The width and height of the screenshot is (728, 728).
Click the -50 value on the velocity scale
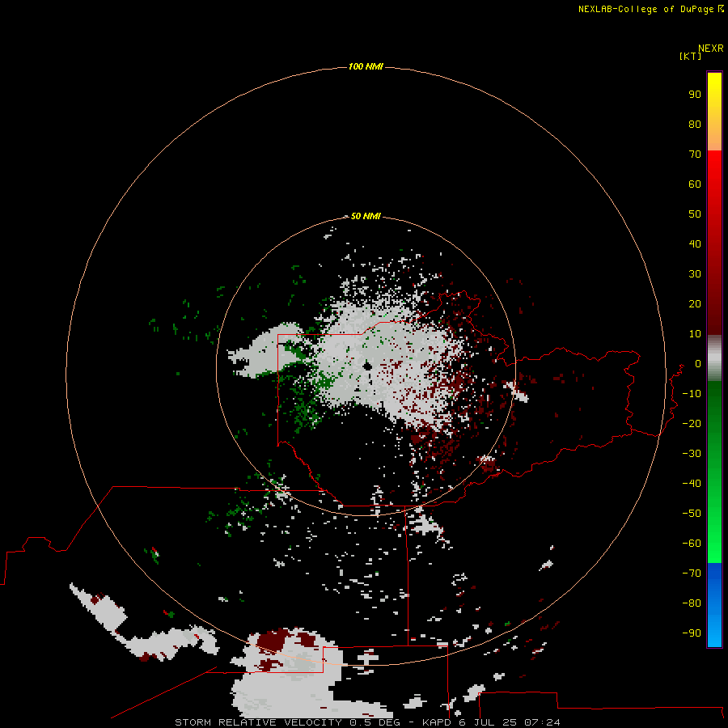coord(692,514)
